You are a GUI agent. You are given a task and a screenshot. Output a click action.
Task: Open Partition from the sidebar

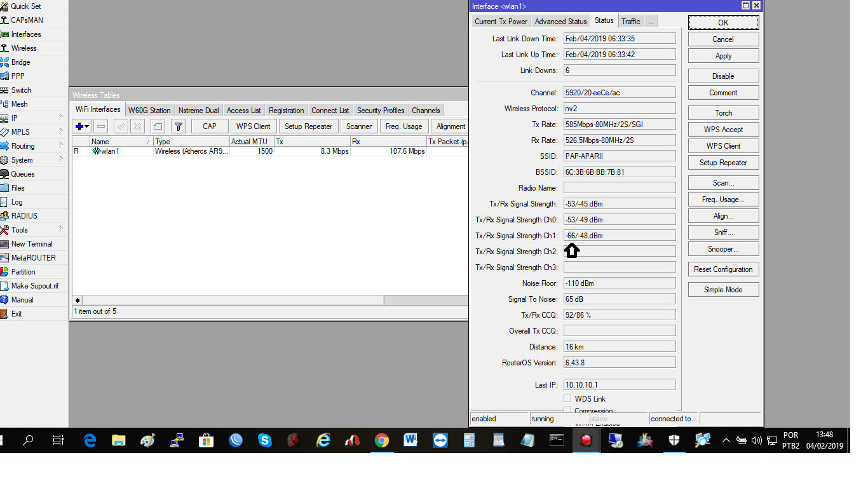pos(23,272)
